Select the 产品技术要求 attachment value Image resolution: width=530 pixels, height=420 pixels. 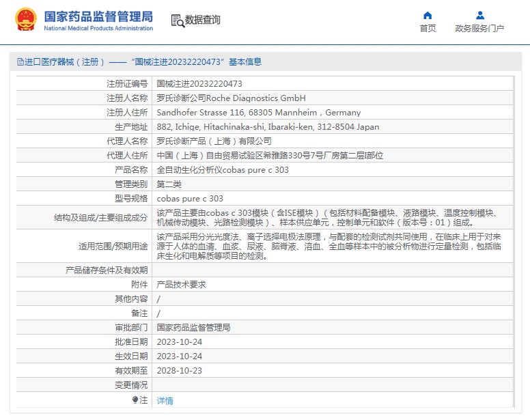181,285
